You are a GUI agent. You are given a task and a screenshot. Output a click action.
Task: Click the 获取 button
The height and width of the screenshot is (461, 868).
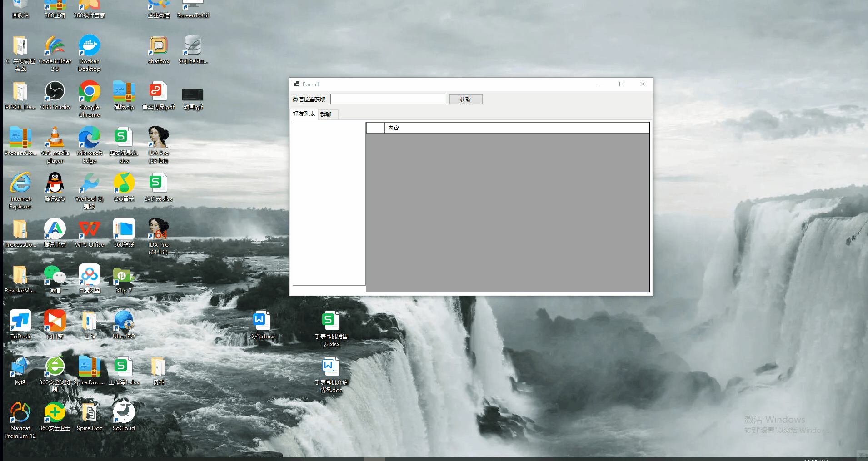click(465, 99)
